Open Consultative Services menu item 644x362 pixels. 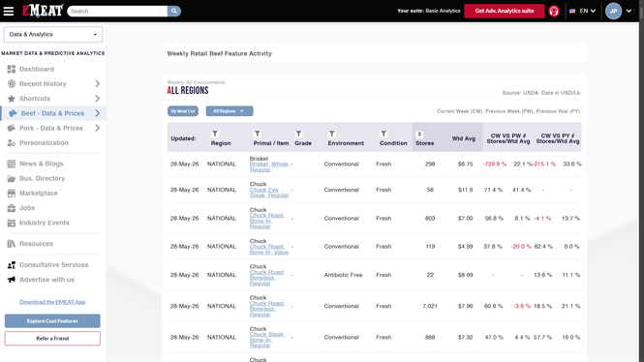coord(54,265)
